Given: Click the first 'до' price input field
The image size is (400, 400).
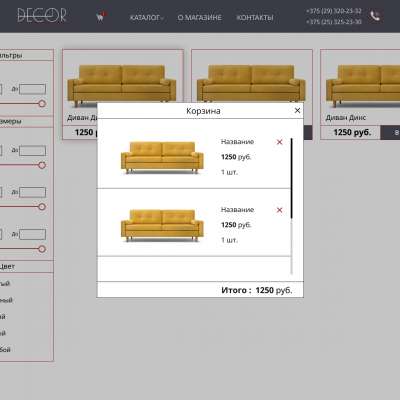Looking at the screenshot, I should tap(32, 89).
